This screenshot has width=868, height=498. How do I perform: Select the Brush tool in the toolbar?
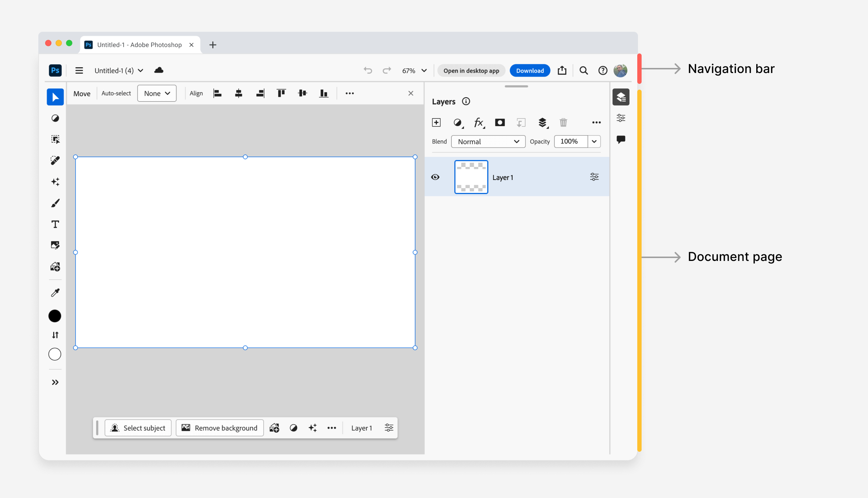click(55, 203)
